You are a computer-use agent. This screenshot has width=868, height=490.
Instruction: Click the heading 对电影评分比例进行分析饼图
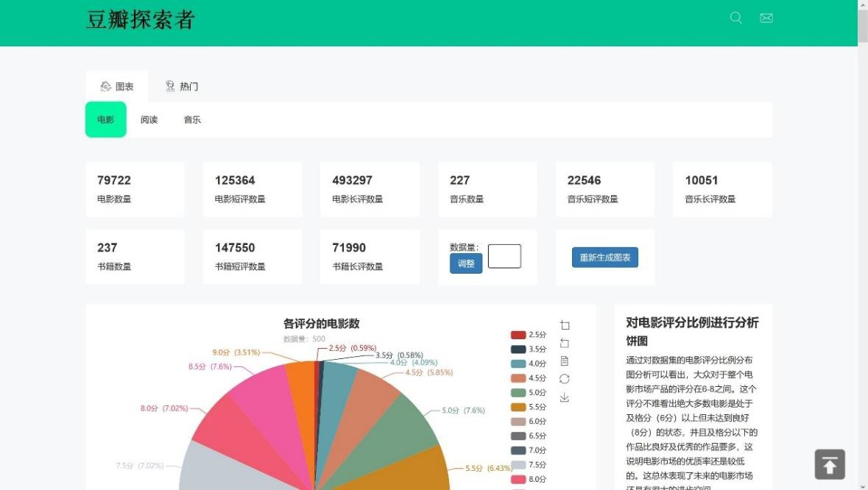(x=692, y=331)
